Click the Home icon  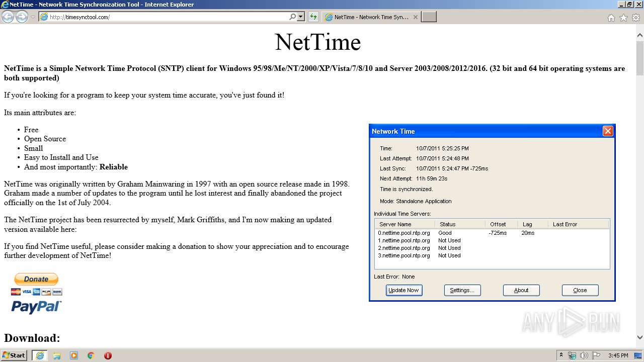tap(611, 18)
